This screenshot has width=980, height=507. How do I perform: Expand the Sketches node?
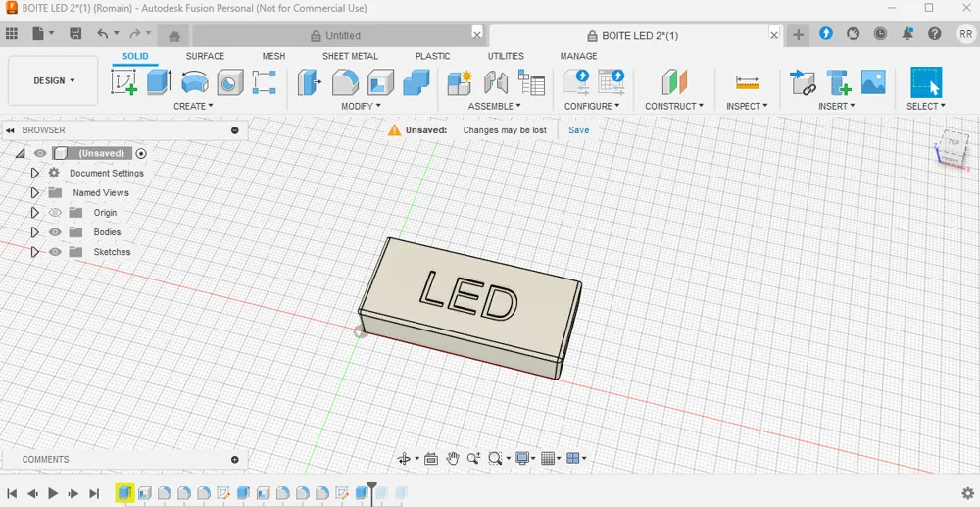click(x=35, y=252)
